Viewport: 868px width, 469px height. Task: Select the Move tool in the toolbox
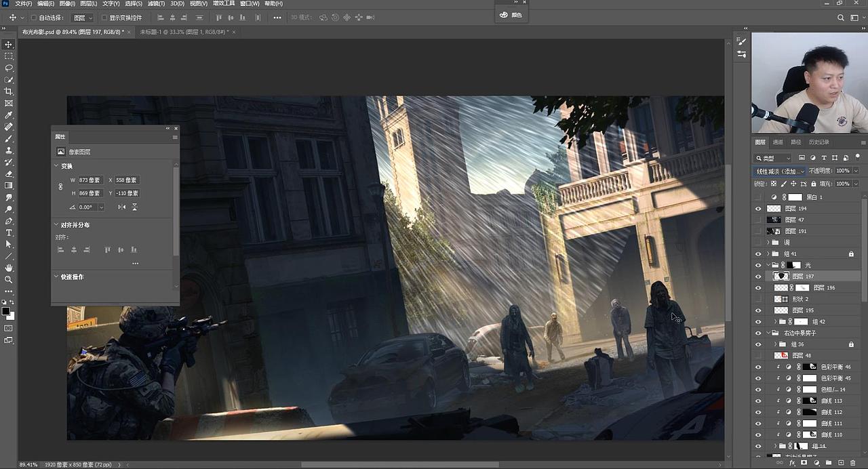click(x=9, y=45)
